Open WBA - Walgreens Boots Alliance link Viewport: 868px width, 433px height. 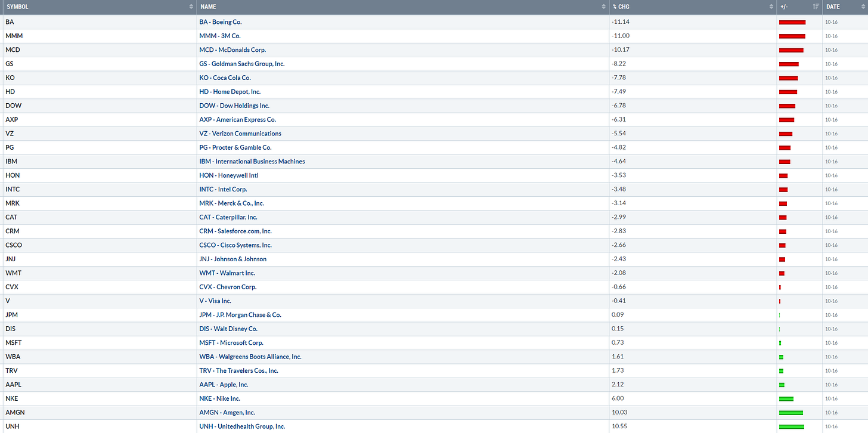[250, 357]
